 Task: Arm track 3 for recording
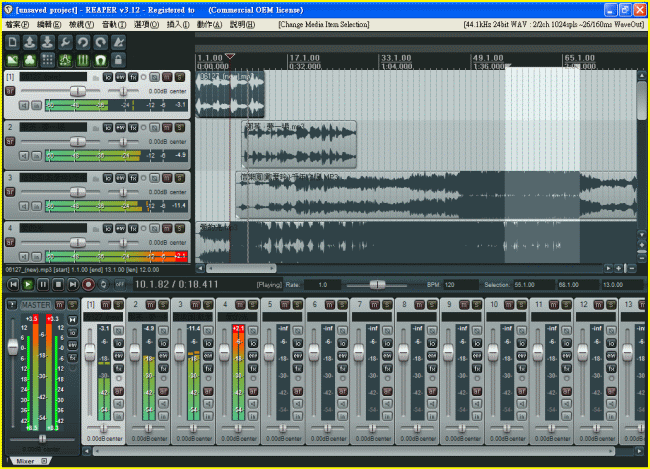click(10, 190)
